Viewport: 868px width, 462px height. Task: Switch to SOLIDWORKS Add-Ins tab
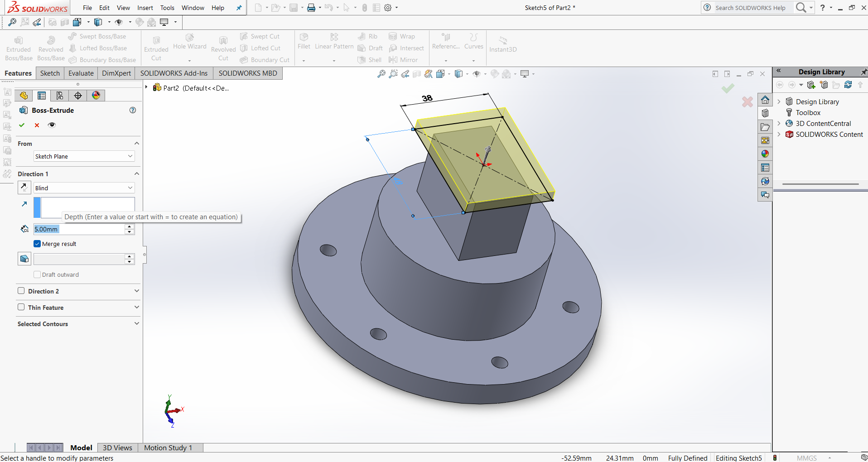coord(174,73)
